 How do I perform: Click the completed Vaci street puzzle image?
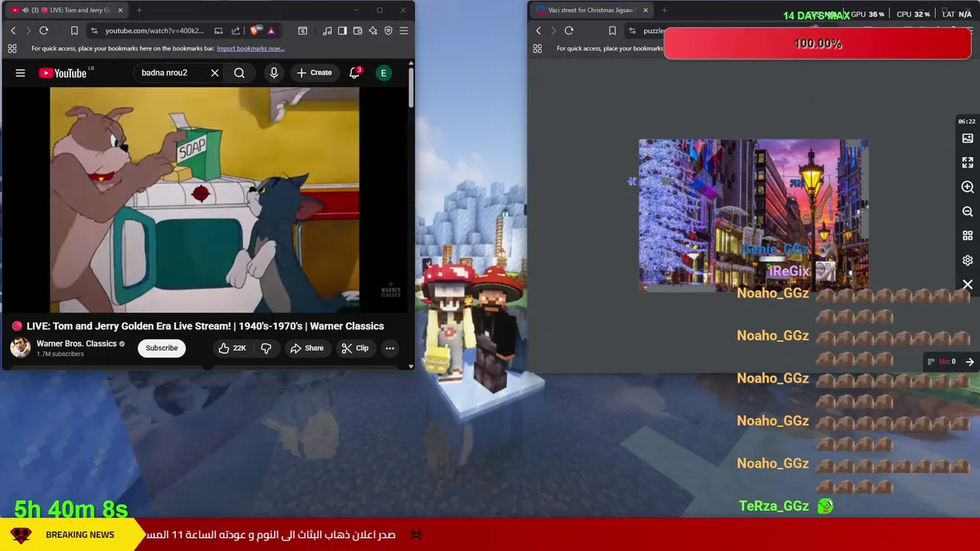pyautogui.click(x=753, y=215)
